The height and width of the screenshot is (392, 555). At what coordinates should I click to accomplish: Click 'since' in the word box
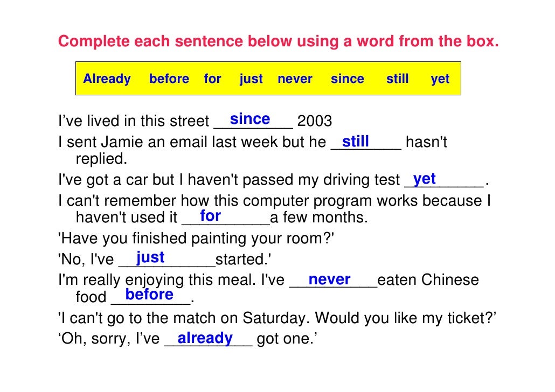pyautogui.click(x=347, y=79)
